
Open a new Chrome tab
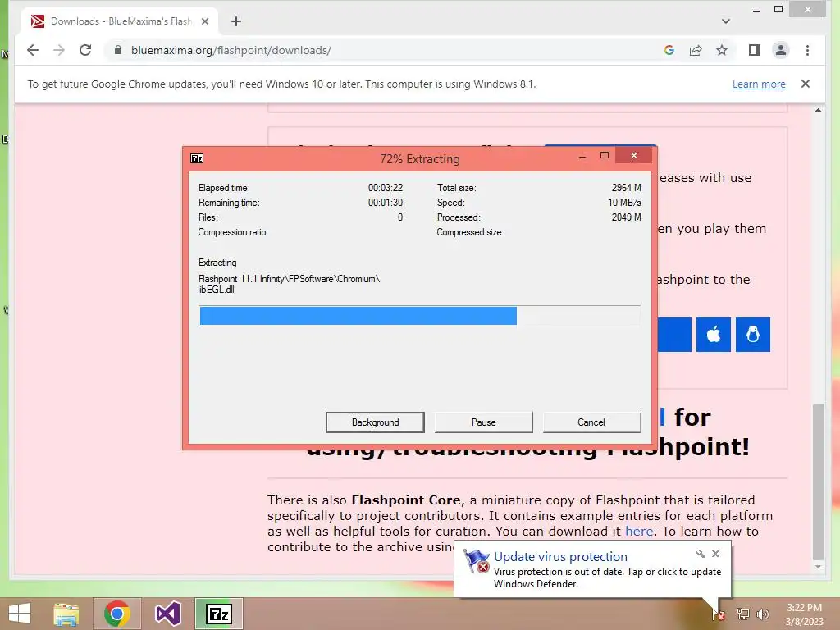click(x=235, y=21)
